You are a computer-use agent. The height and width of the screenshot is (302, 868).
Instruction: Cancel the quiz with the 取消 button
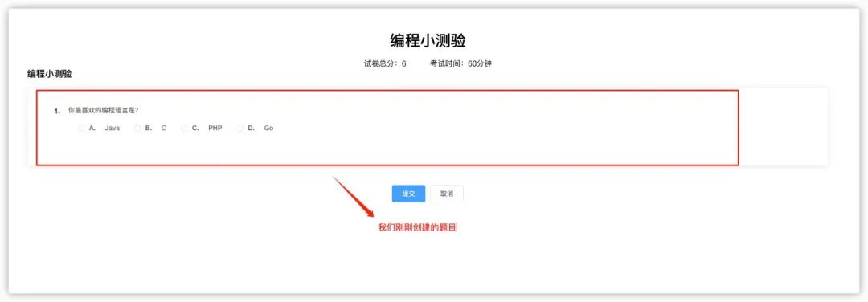click(447, 194)
